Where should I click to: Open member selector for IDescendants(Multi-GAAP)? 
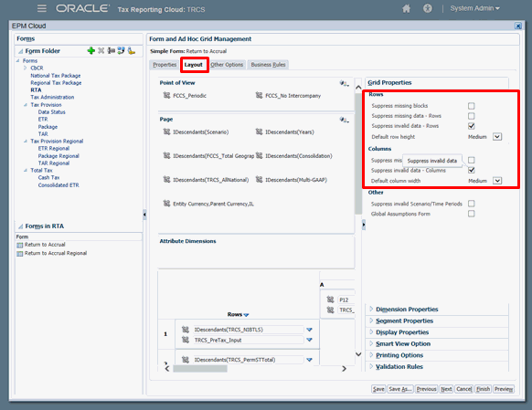coord(259,179)
